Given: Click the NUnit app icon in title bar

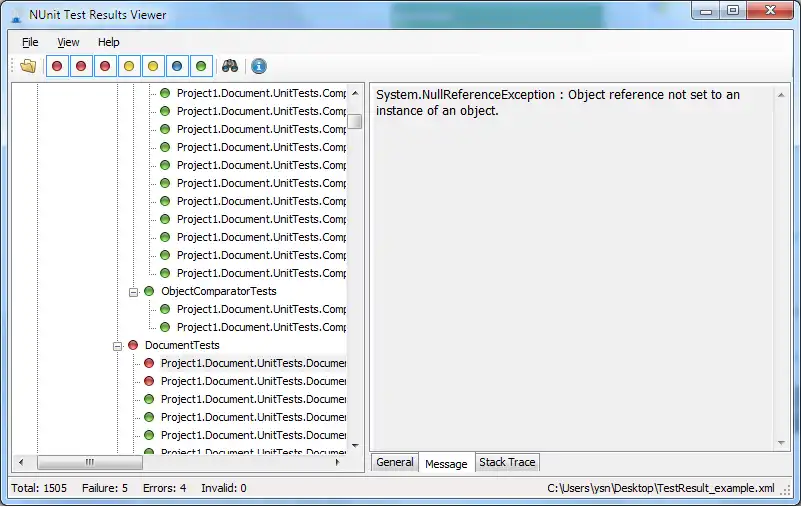Looking at the screenshot, I should (x=16, y=15).
